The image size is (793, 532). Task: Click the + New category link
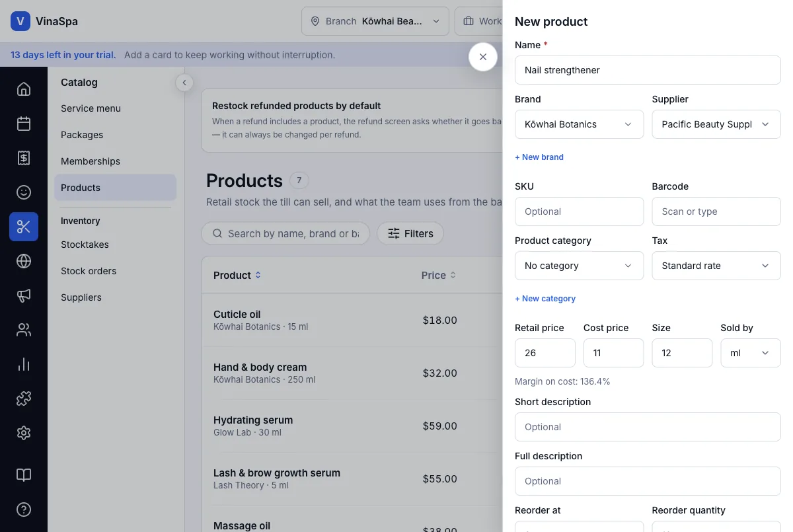coord(545,299)
